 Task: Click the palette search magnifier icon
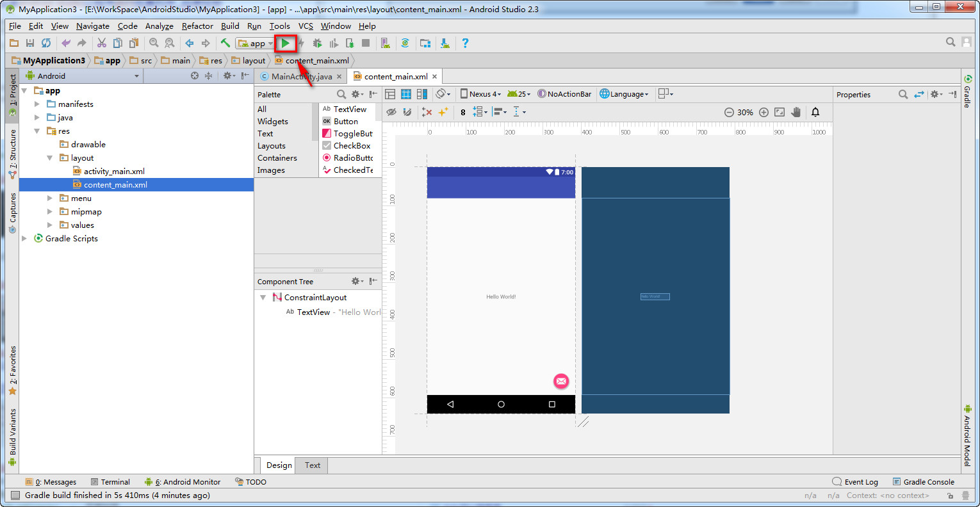pos(341,94)
